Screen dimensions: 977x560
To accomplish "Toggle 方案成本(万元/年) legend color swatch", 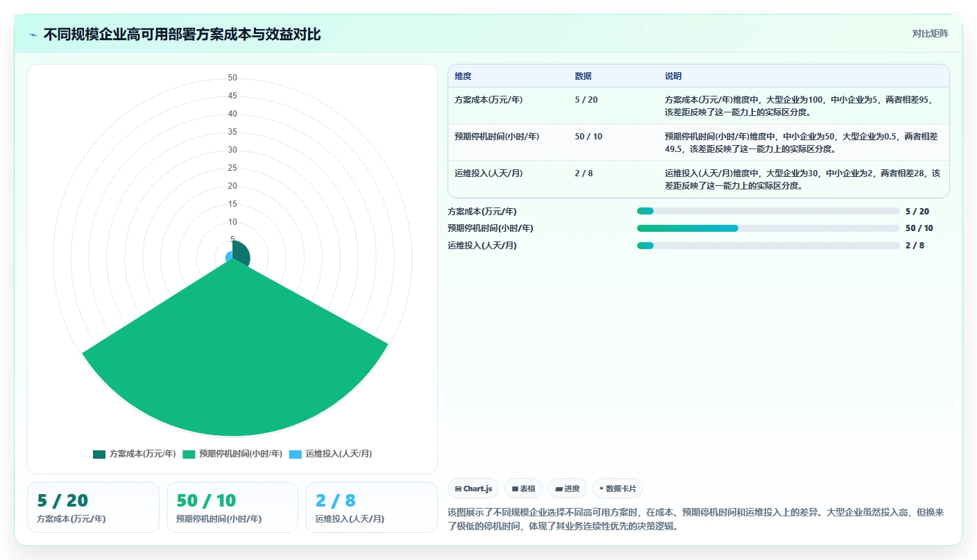I will [99, 454].
